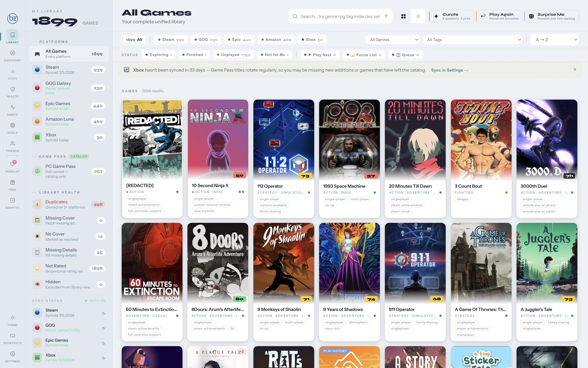The width and height of the screenshot is (588, 368).
Task: Select the Amazon 469 filter tab
Action: (276, 40)
